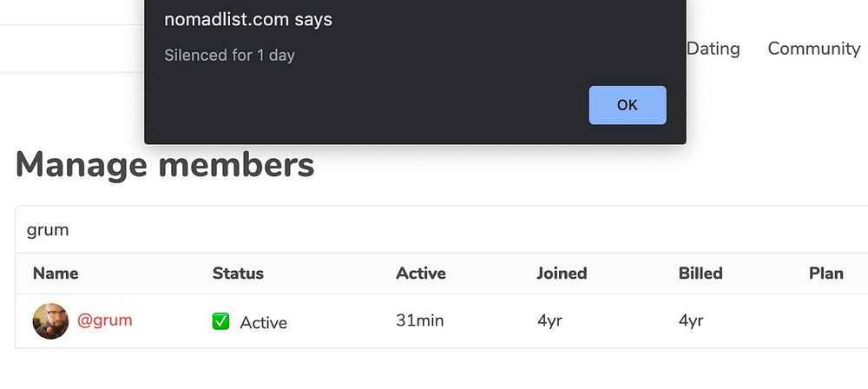Click the @grum profile avatar
The width and height of the screenshot is (868, 389).
50,321
